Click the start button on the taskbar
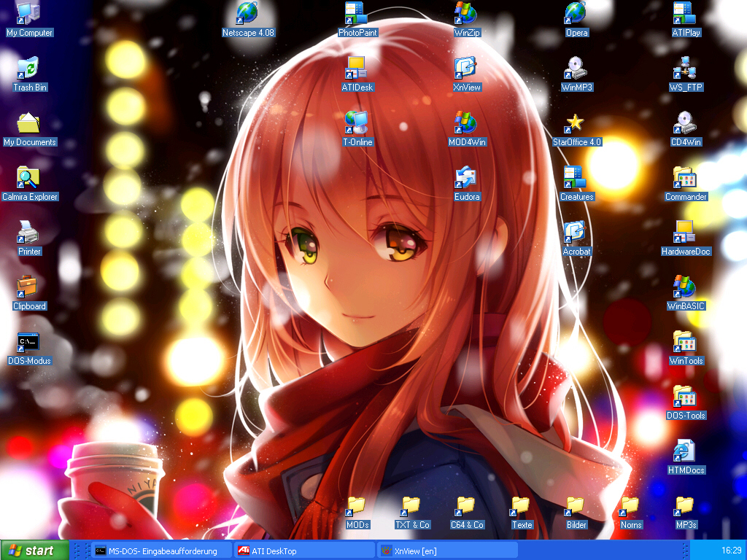 (x=34, y=551)
